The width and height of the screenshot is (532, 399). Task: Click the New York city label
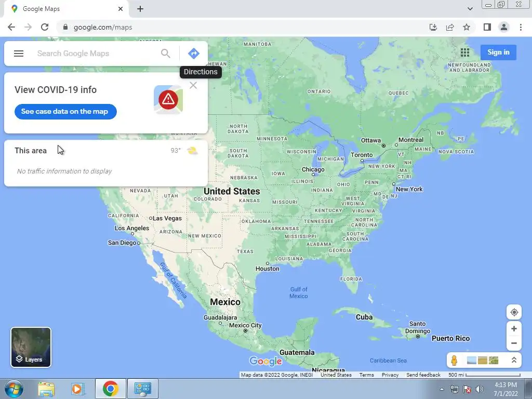click(x=409, y=189)
